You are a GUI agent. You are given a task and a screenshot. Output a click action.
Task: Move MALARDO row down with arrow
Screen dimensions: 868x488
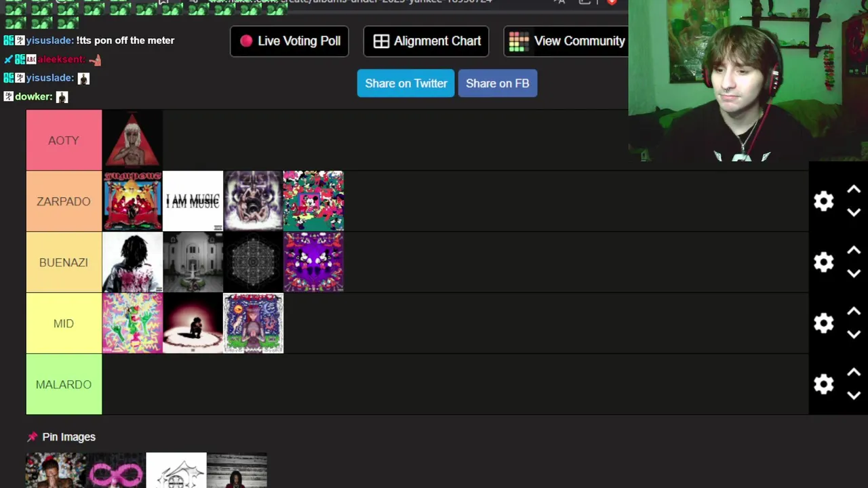click(854, 395)
